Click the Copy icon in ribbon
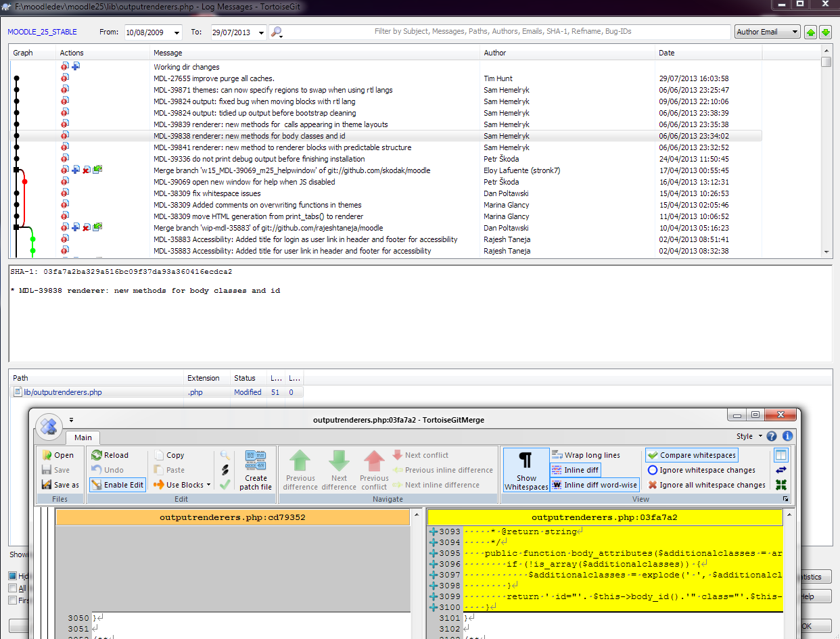 pyautogui.click(x=159, y=455)
